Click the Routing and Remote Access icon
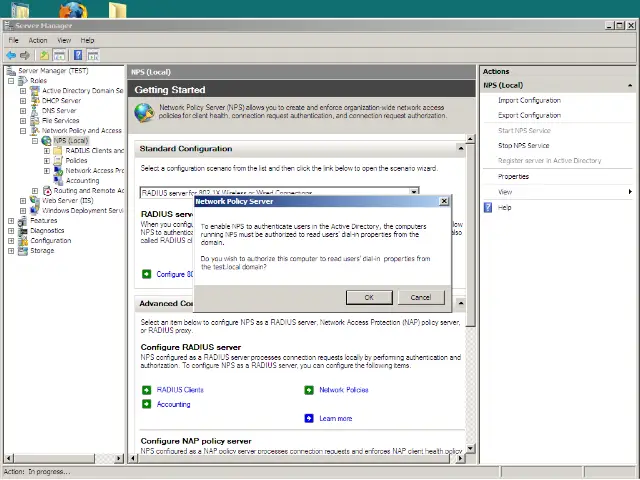The height and width of the screenshot is (480, 640). click(47, 191)
